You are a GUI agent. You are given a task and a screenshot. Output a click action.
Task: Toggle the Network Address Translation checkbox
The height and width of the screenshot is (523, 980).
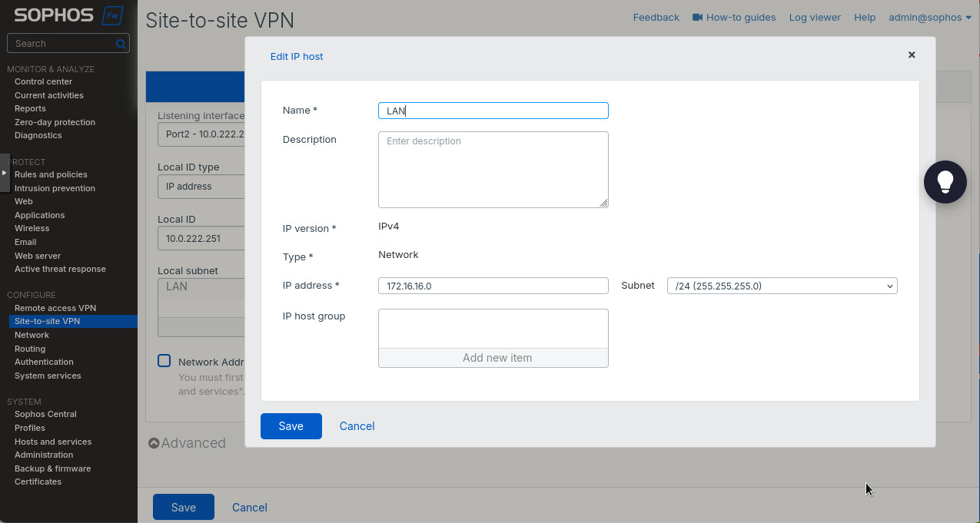pyautogui.click(x=164, y=361)
